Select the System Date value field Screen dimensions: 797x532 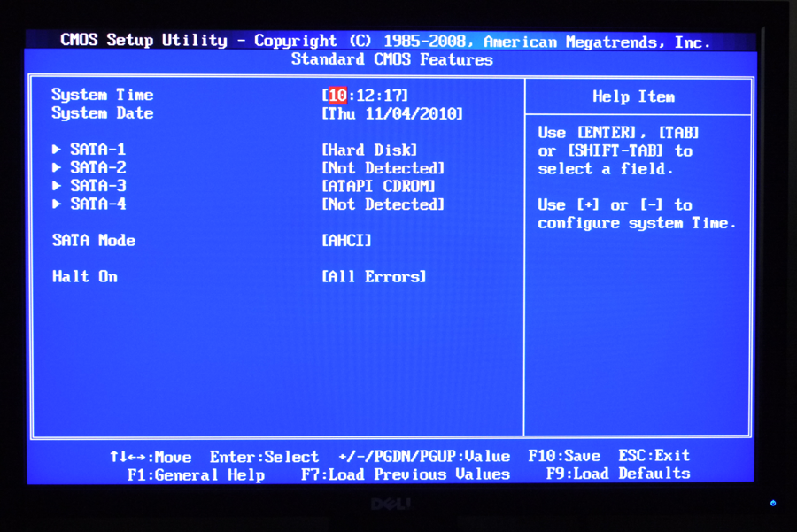tap(392, 113)
